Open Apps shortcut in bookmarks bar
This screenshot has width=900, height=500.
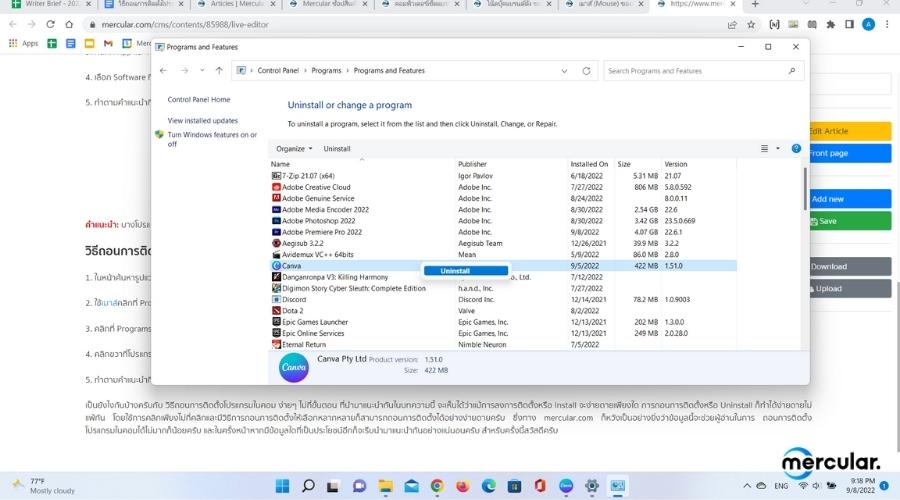23,43
